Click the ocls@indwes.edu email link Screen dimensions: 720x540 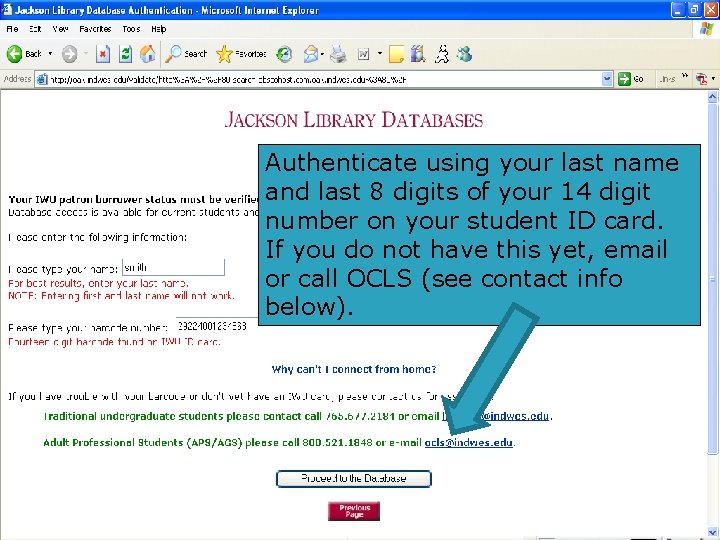pos(468,443)
